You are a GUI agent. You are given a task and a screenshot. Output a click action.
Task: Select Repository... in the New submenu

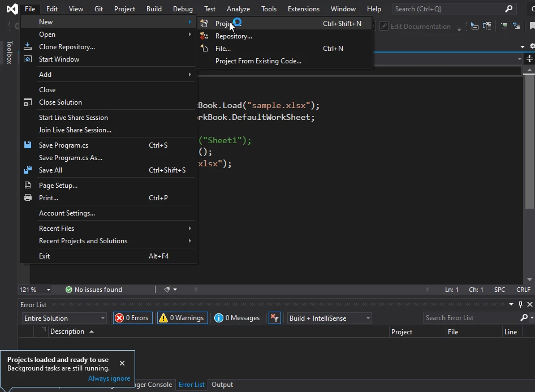(x=234, y=36)
